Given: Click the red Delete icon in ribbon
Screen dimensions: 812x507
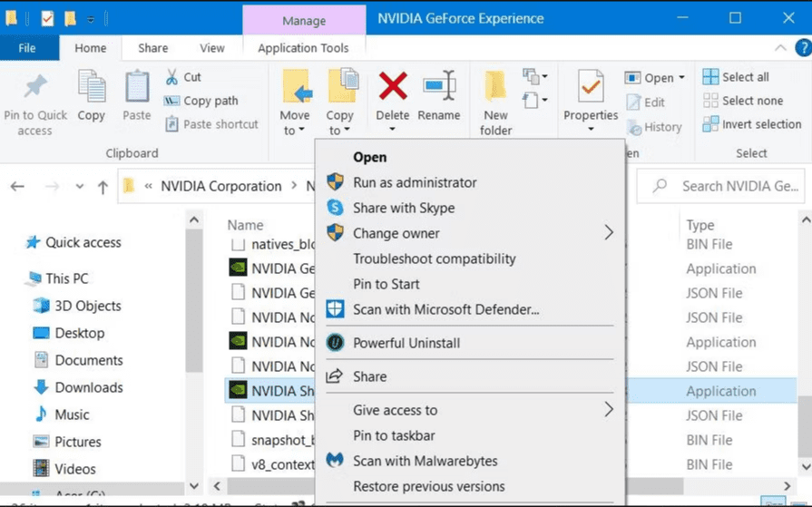Looking at the screenshot, I should [392, 87].
